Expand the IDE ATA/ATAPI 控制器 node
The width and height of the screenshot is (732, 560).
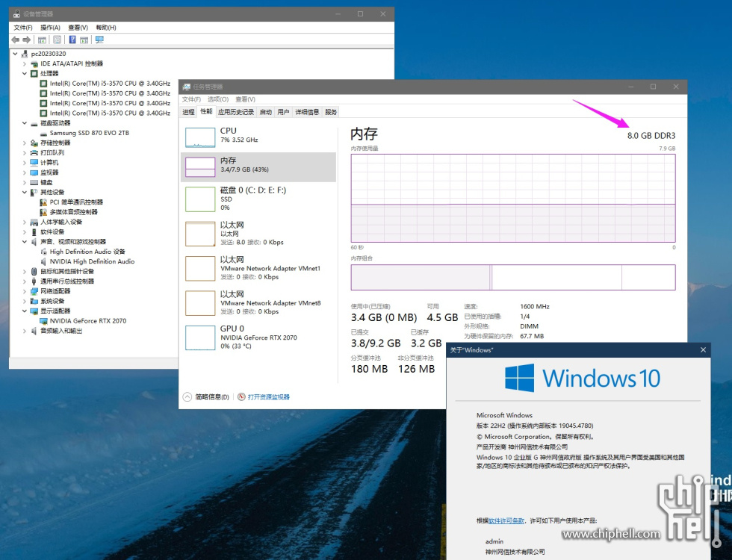(24, 64)
